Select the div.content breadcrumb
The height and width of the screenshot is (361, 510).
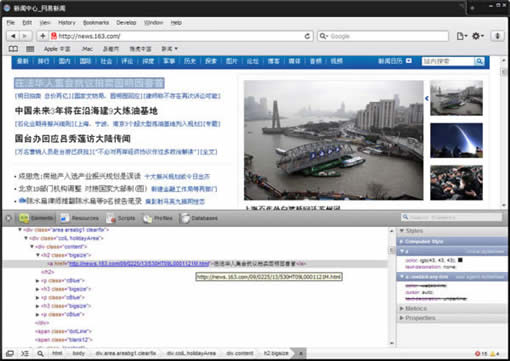tap(240, 353)
